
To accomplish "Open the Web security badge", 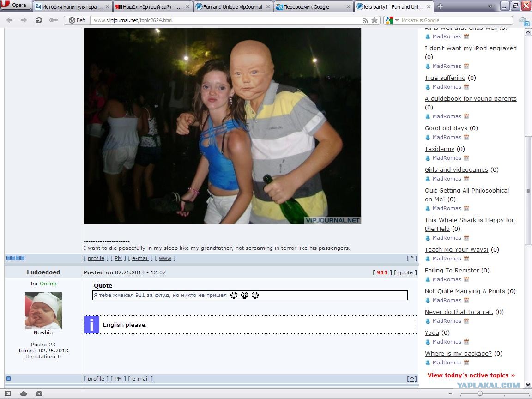I will coord(77,20).
